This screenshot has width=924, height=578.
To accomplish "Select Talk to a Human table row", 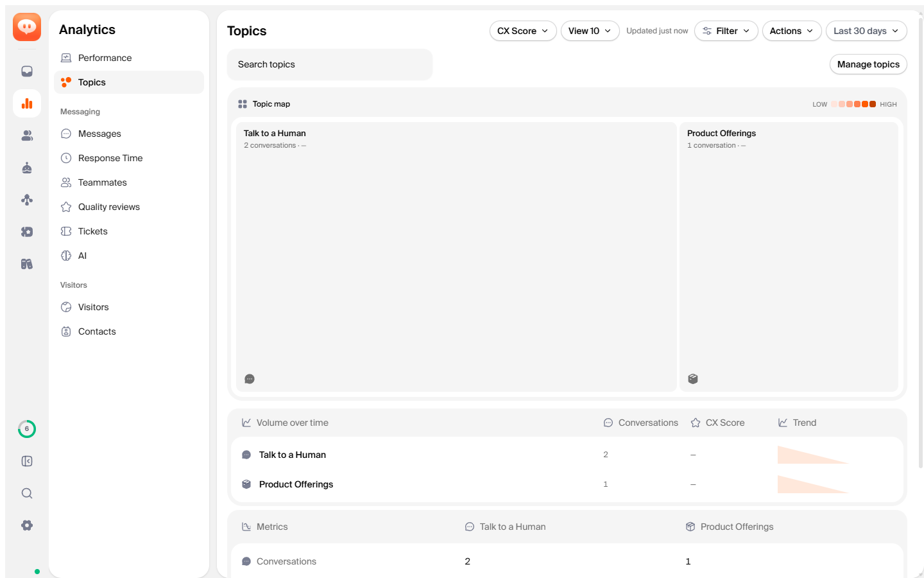I will pos(567,455).
